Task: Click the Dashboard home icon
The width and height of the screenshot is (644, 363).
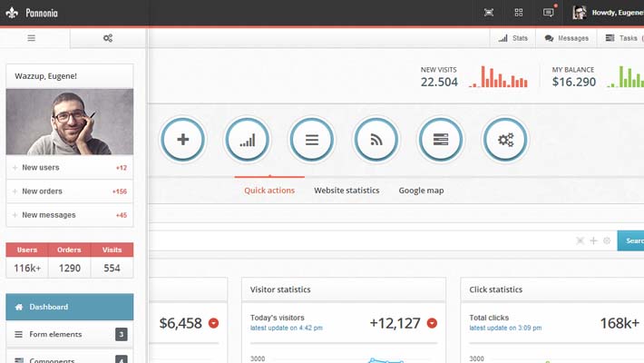Action: click(19, 307)
